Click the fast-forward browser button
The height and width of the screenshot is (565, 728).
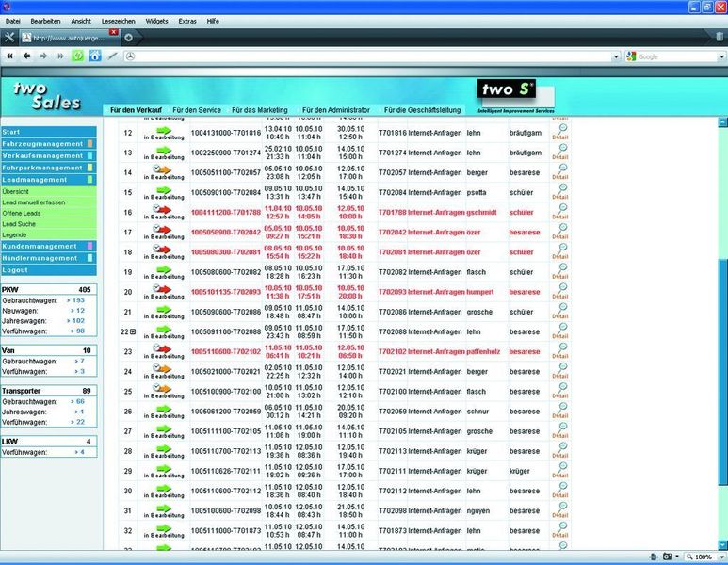(61, 56)
